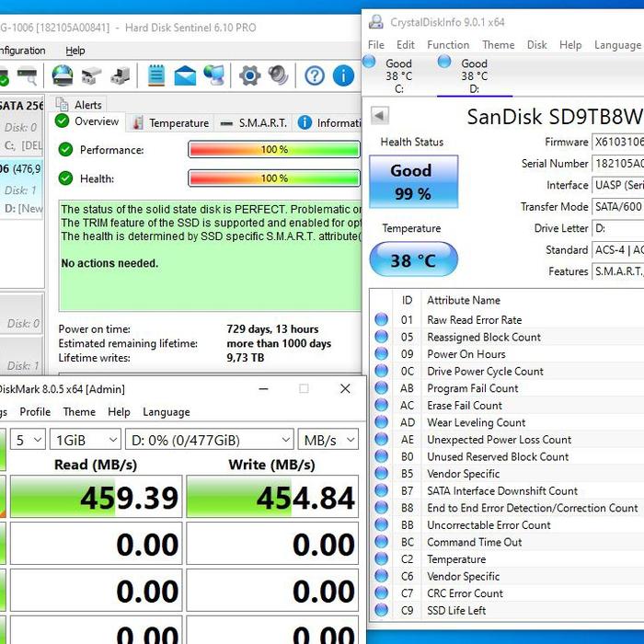
Task: Open the 1GiB test size dropdown
Action: 86,440
